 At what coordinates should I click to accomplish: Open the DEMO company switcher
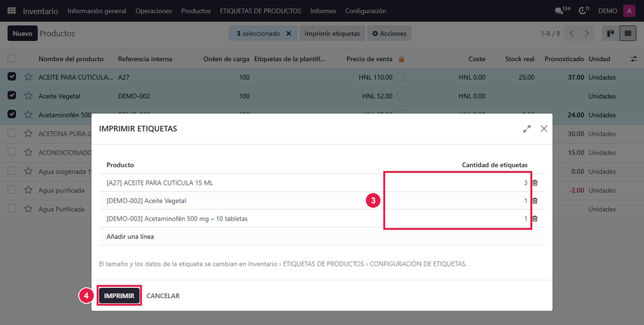(x=608, y=11)
